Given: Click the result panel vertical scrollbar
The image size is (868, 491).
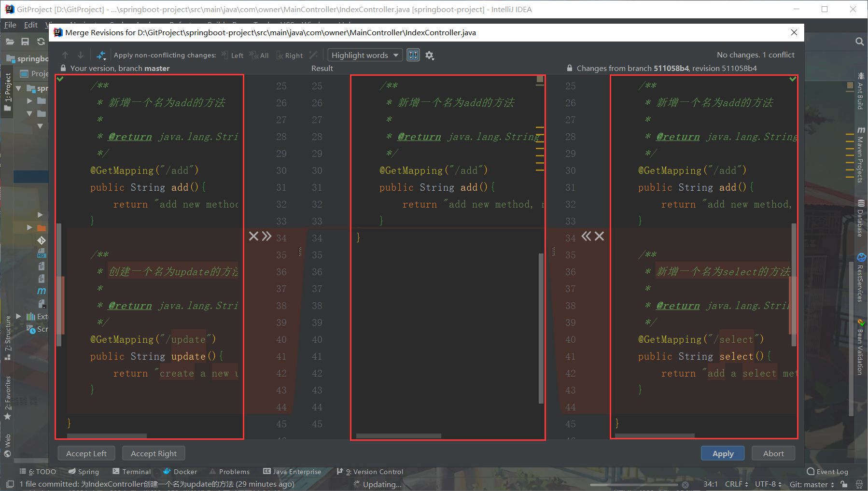Looking at the screenshot, I should pyautogui.click(x=540, y=328).
